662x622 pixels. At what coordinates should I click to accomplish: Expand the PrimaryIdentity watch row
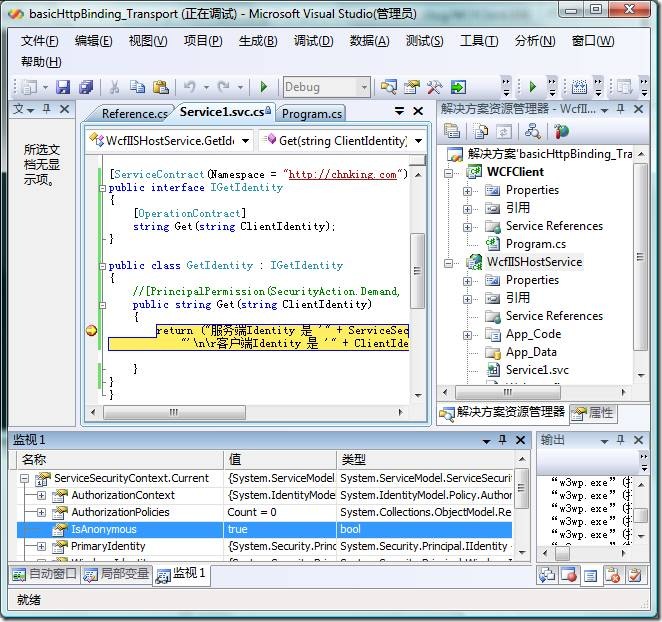click(x=41, y=546)
